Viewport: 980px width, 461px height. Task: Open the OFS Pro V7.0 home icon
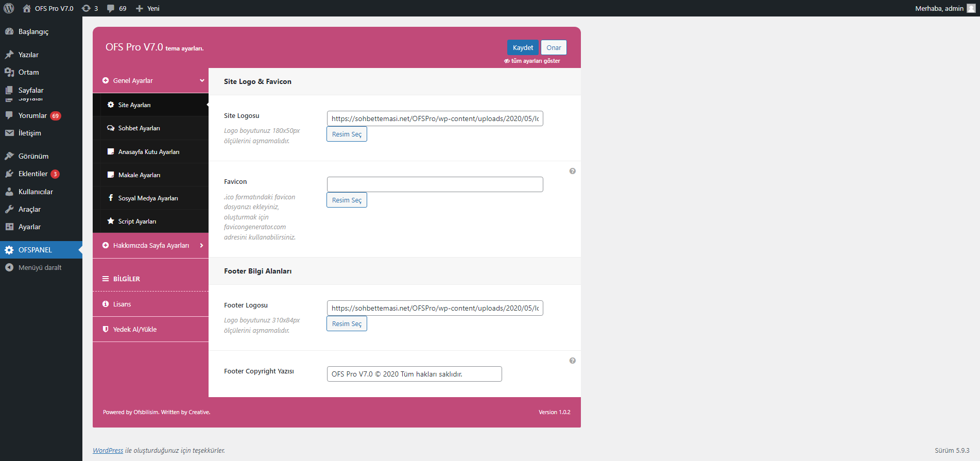[27, 8]
